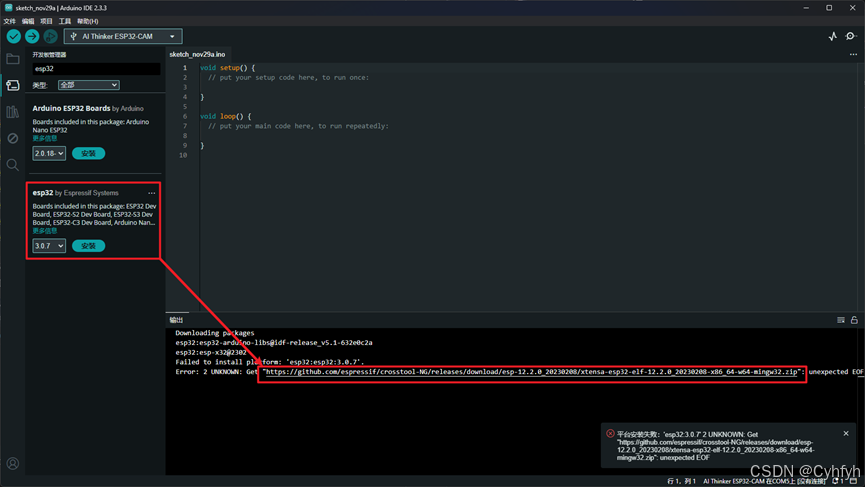Click the cursor position status bar entry
Viewport: 865px width, 487px height.
(682, 481)
